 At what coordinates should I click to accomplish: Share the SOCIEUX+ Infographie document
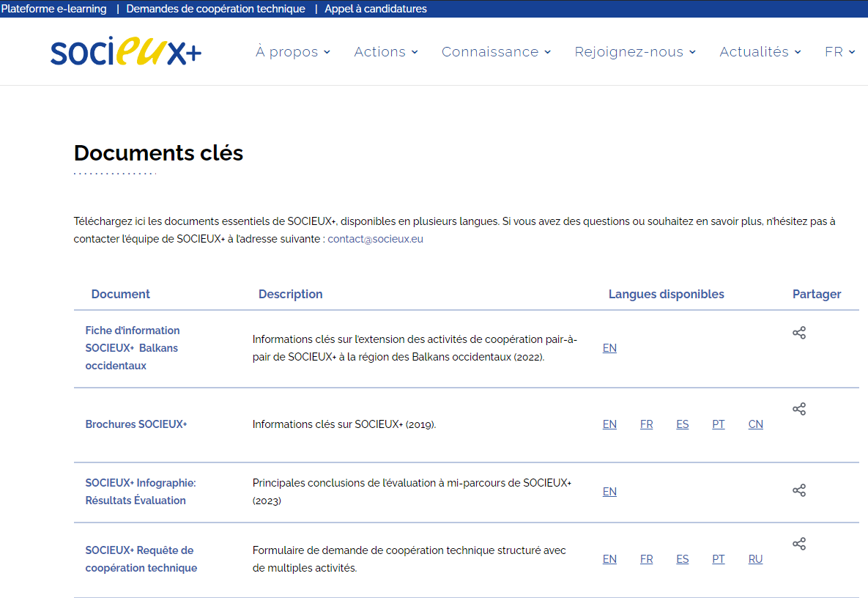point(799,490)
